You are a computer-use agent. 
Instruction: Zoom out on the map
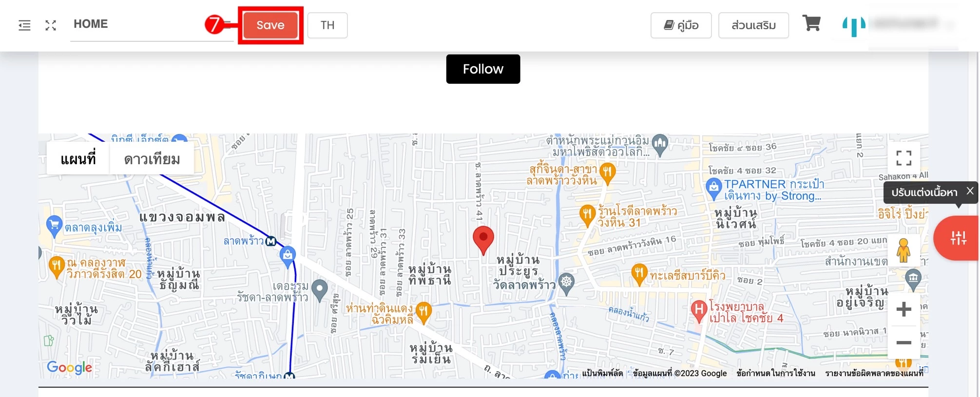tap(903, 342)
